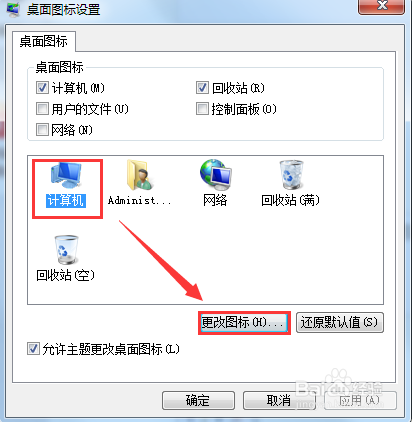
Task: Open 更改图标(H)... dialog
Action: (x=244, y=323)
